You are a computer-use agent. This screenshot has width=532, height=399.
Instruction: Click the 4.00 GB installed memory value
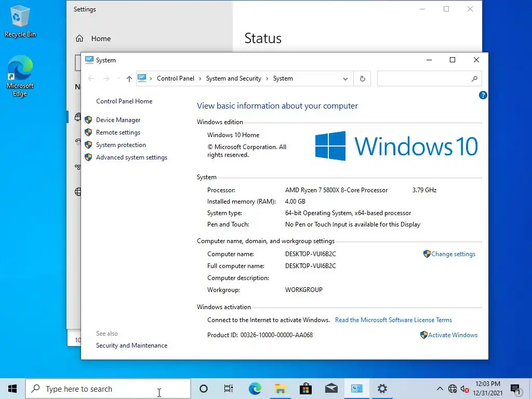(x=295, y=201)
